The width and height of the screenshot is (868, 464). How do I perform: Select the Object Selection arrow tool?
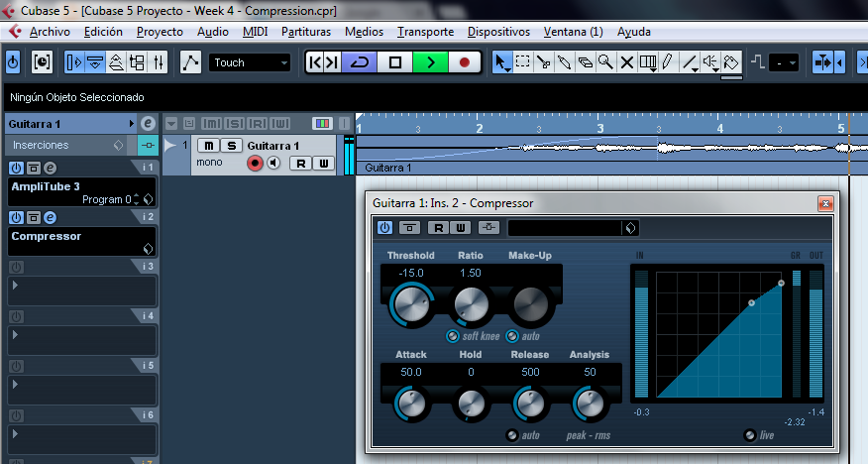coord(501,62)
